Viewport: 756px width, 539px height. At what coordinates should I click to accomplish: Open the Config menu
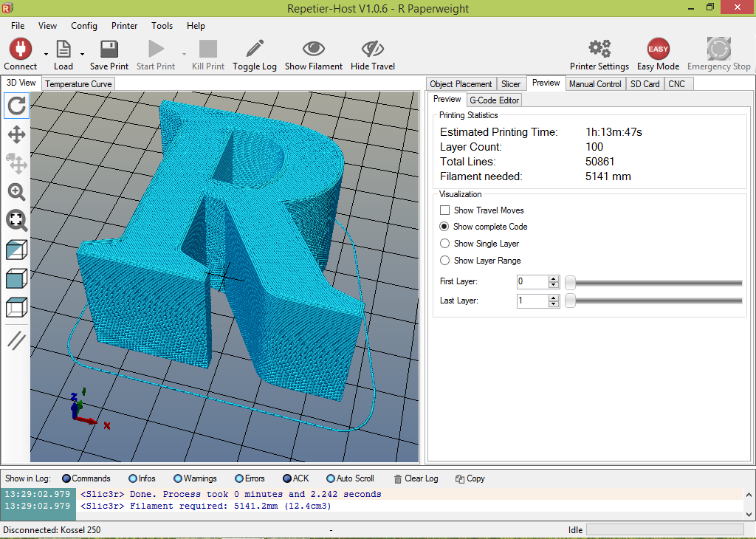84,25
